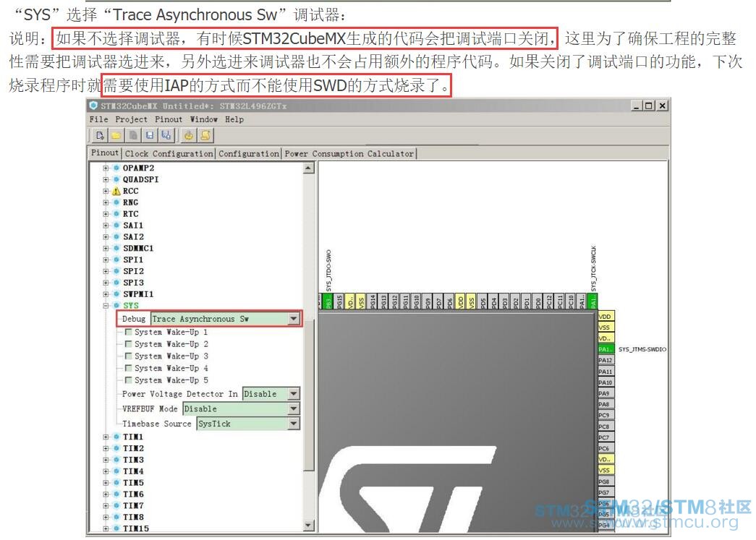
Task: Select pin PG8 on the chip
Action: [x=606, y=481]
